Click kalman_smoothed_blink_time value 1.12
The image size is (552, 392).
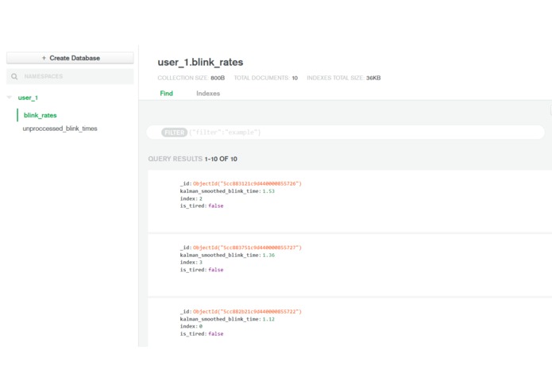click(268, 319)
